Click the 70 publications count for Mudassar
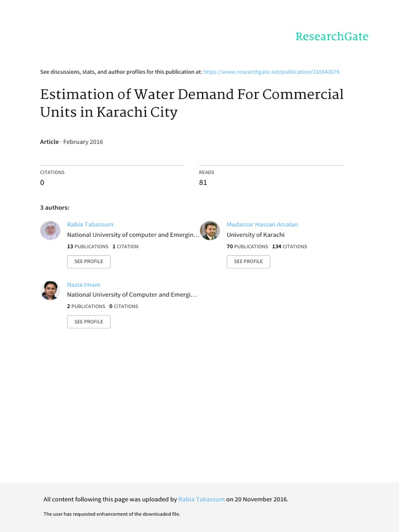This screenshot has height=532, width=399. [247, 246]
